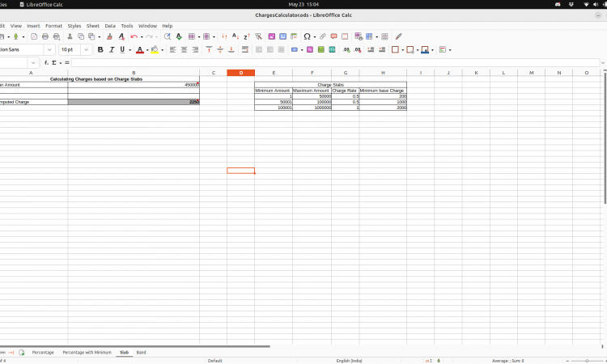Toggle Italic formatting
This screenshot has height=364, width=607.
[112, 49]
